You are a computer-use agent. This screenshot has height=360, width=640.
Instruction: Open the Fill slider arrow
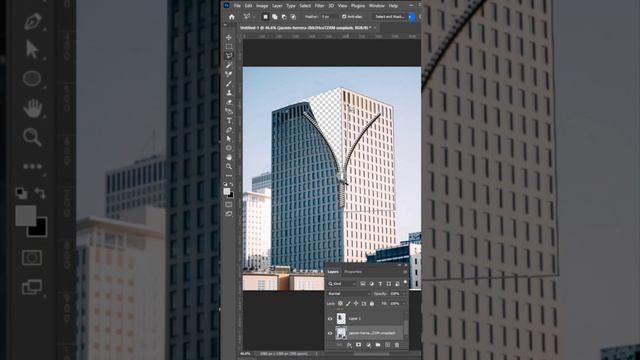403,304
